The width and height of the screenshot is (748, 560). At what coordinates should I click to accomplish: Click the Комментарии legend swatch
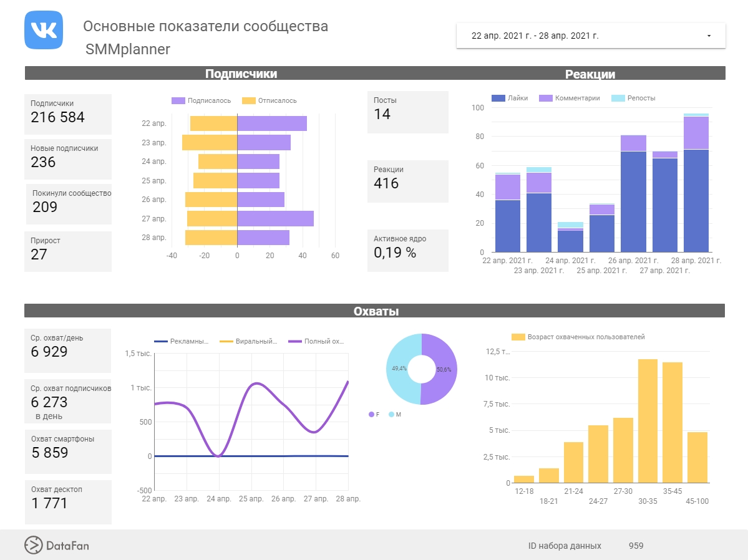546,98
